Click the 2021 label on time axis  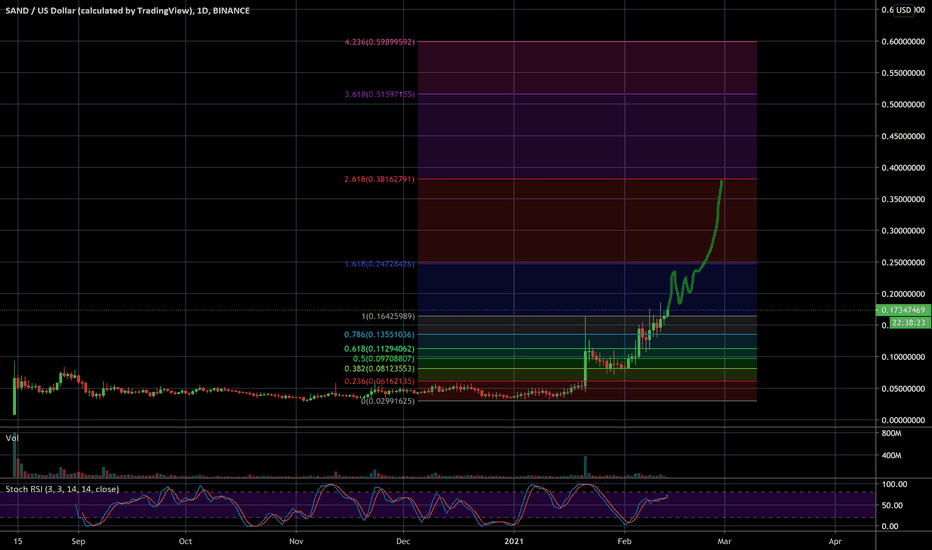click(x=514, y=541)
